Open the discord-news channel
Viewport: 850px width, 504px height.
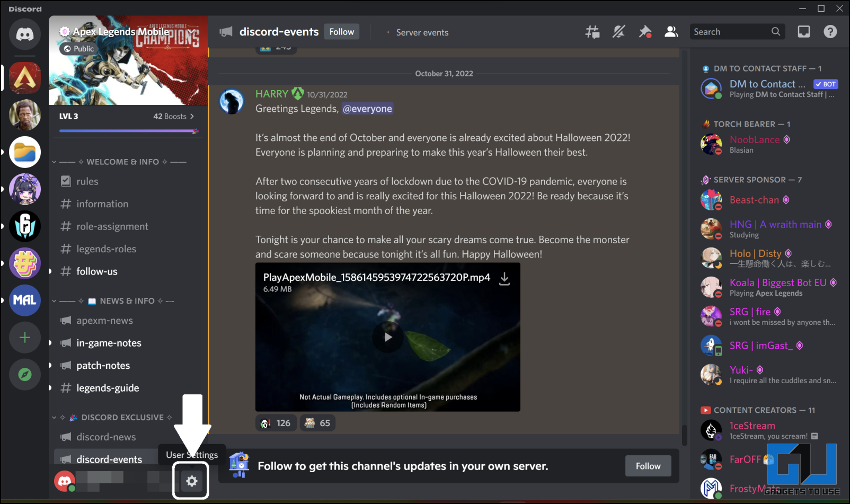pyautogui.click(x=128, y=437)
